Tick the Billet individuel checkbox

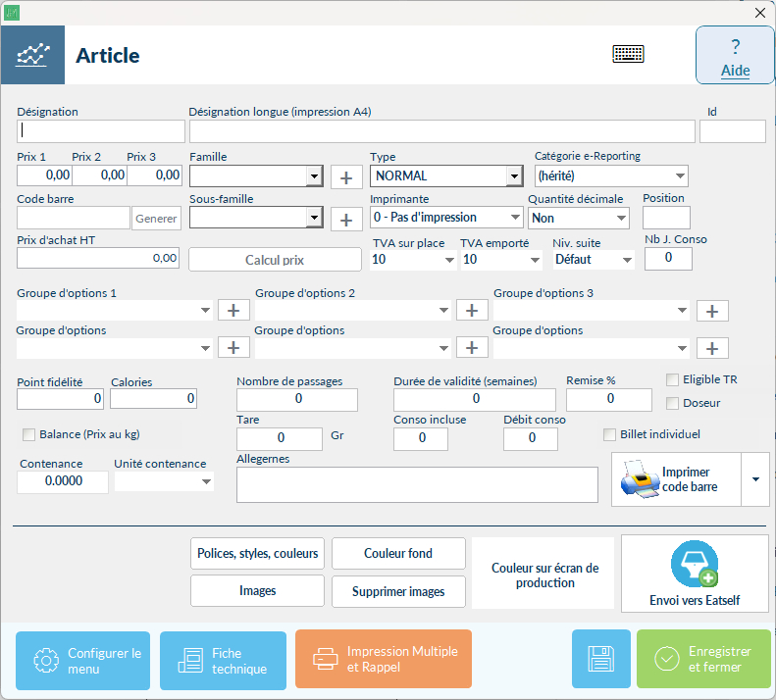[x=609, y=434]
